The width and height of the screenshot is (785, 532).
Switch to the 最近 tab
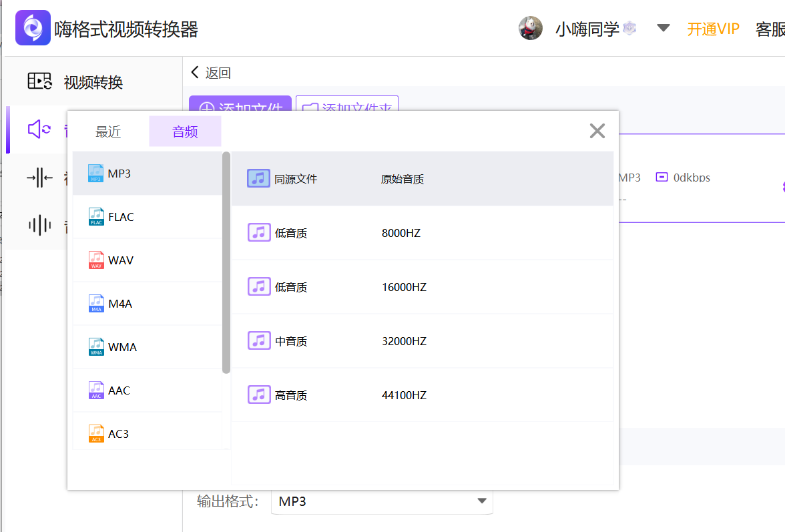click(x=109, y=131)
